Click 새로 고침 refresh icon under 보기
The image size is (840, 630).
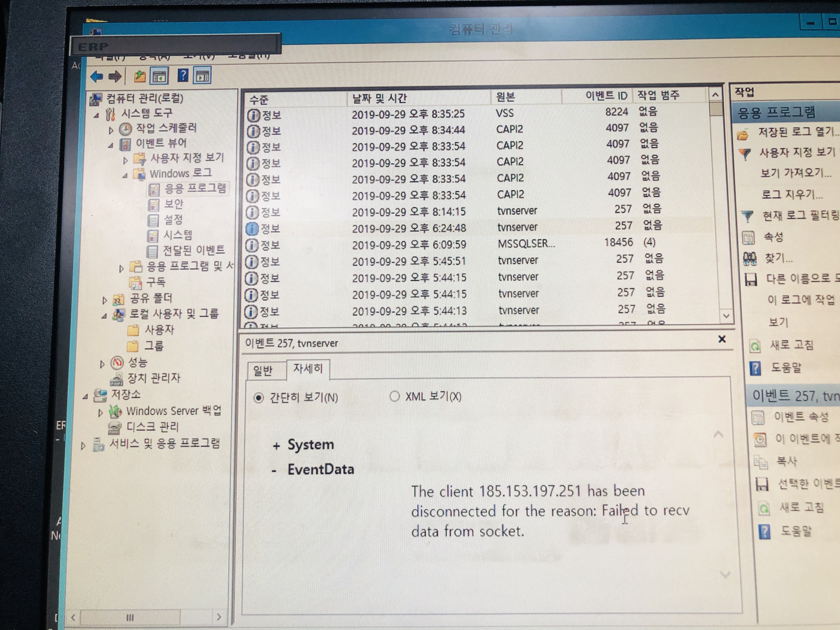pyautogui.click(x=755, y=346)
